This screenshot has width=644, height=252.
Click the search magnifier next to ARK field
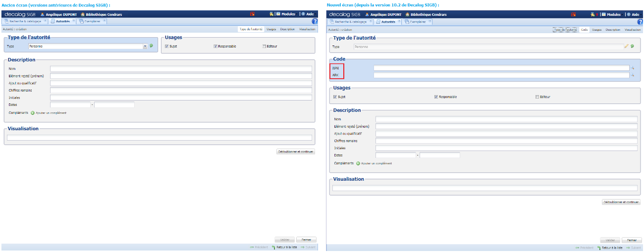[x=632, y=75]
